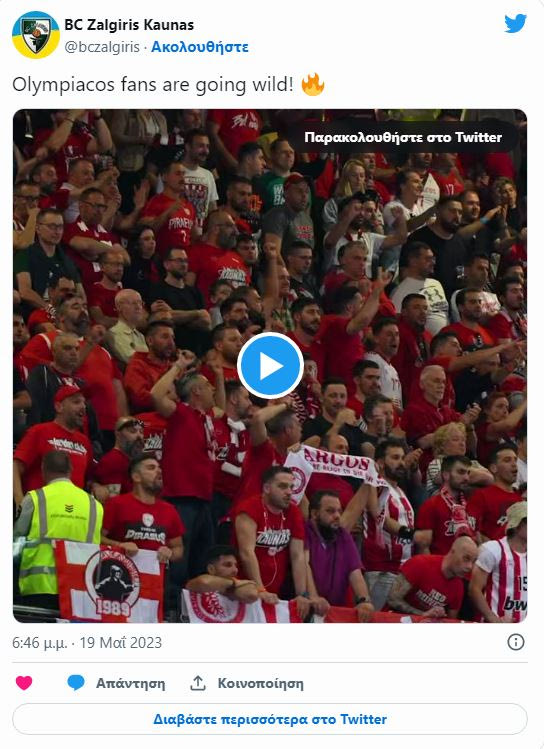Screen dimensions: 544x749
Task: Follow the account via Ακολουθήστε
Action: [x=200, y=47]
